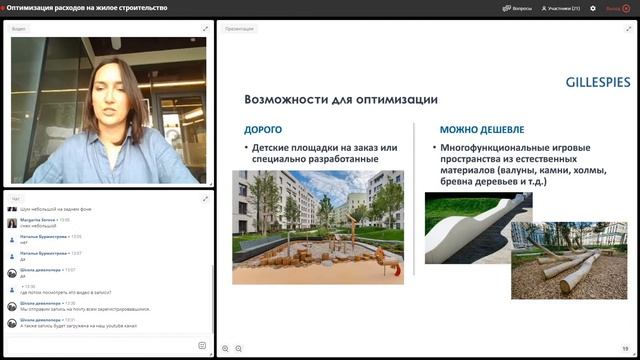Image resolution: width=640 pixels, height=360 pixels.
Task: Click the chat message input field
Action: 102,346
